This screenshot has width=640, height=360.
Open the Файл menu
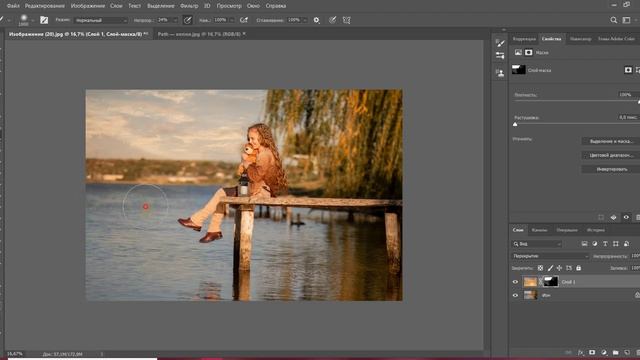(13, 6)
